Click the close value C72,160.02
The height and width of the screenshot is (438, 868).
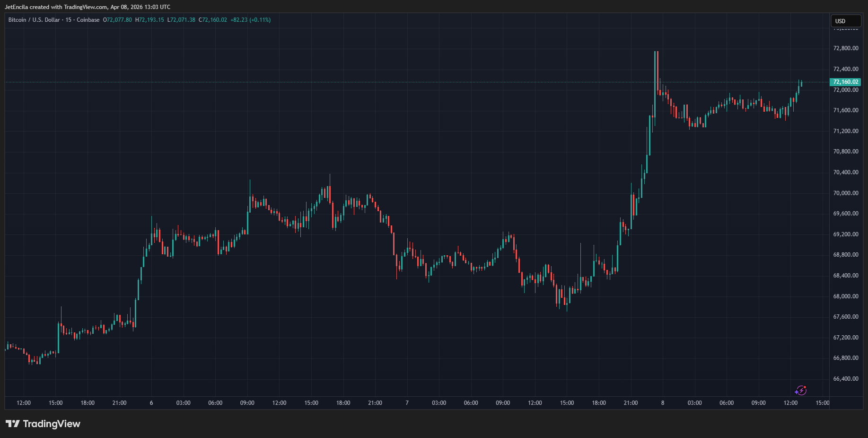pos(213,20)
